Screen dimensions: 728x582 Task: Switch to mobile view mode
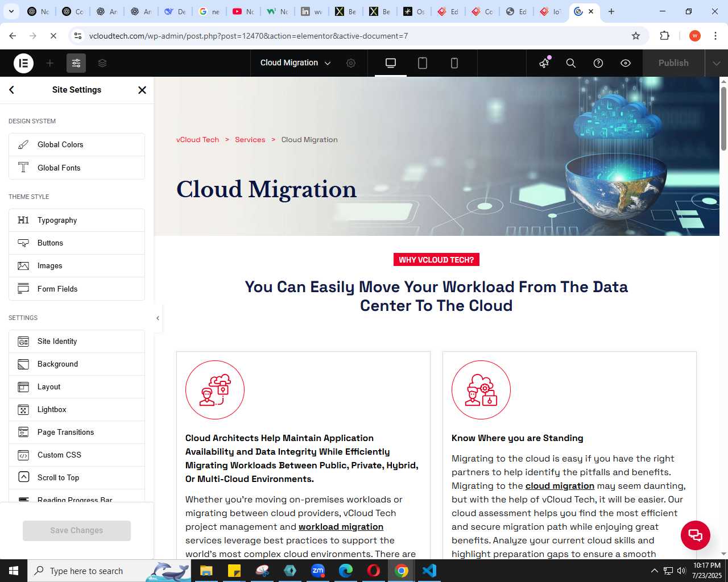click(x=454, y=63)
